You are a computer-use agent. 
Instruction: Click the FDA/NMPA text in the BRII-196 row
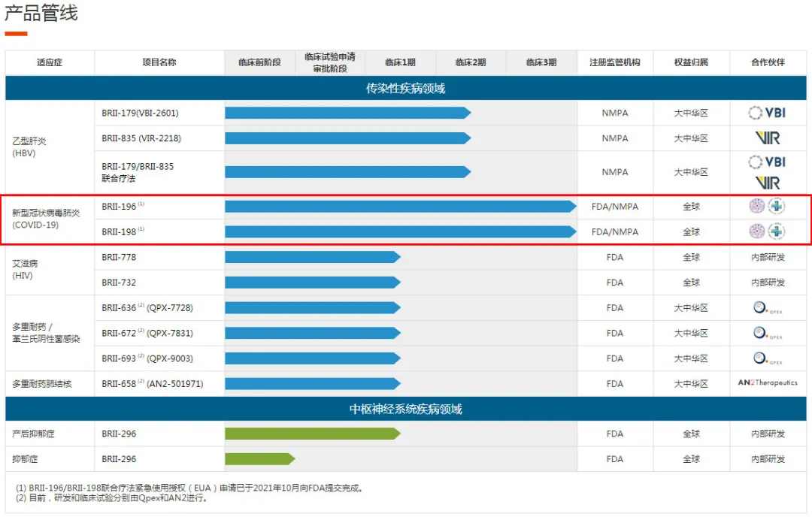[614, 206]
